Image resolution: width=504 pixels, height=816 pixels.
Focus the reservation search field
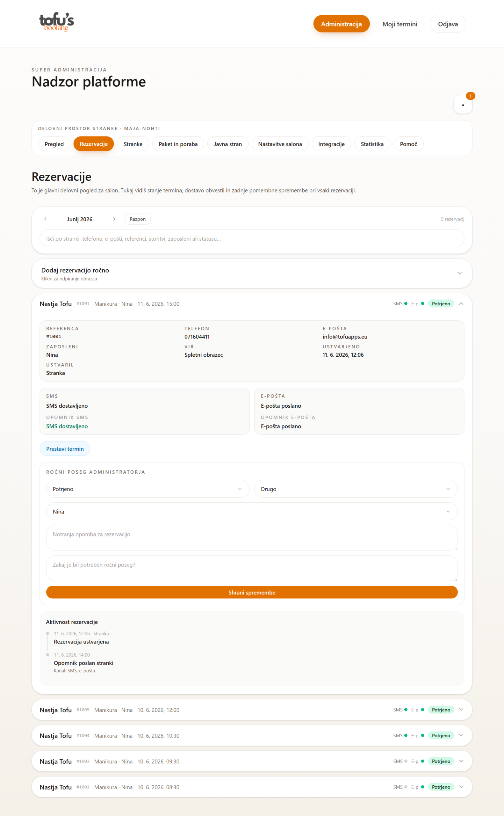coord(252,238)
